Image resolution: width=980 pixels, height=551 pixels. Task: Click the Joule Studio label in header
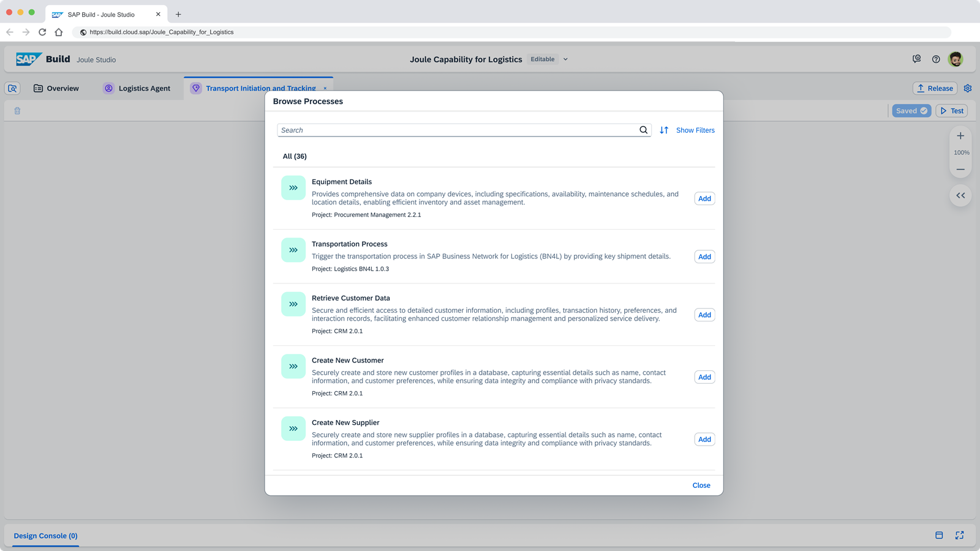tap(96, 59)
